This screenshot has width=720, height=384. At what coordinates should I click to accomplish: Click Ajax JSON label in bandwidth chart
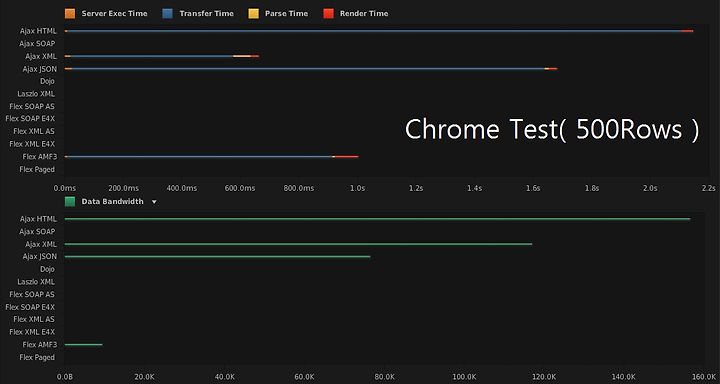(39, 257)
